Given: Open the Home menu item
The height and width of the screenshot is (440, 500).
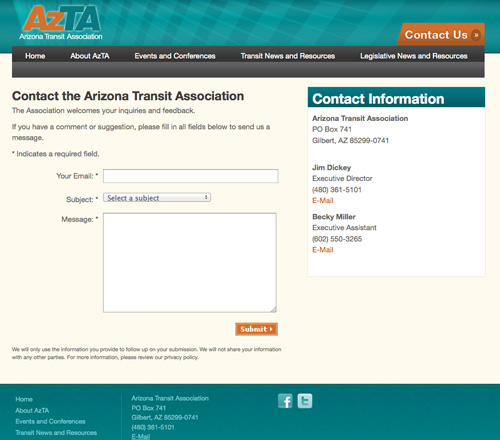Looking at the screenshot, I should click(35, 56).
